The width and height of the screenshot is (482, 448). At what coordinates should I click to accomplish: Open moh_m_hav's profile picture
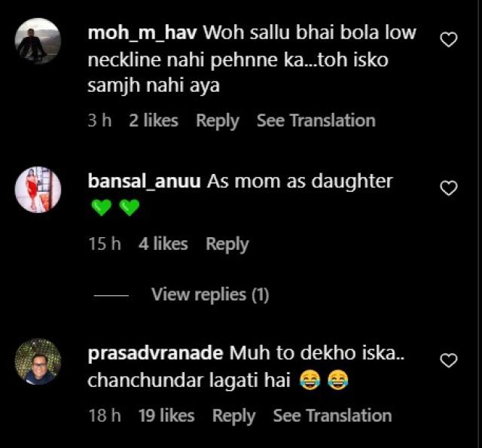38,41
